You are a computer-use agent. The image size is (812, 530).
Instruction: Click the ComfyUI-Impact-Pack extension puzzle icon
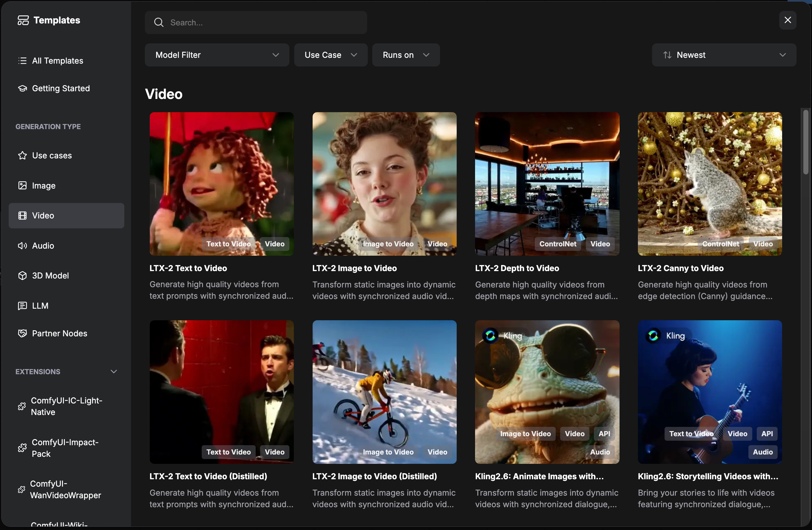[x=22, y=448]
